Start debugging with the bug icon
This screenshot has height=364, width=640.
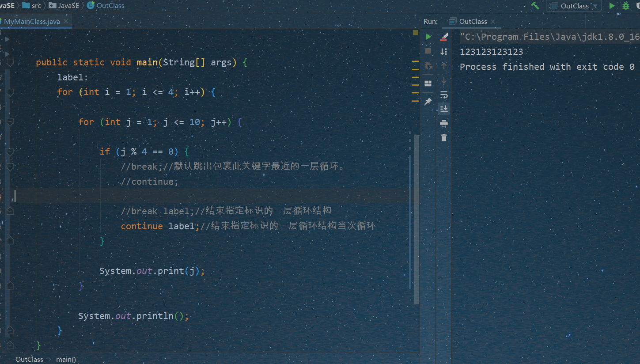coord(626,6)
